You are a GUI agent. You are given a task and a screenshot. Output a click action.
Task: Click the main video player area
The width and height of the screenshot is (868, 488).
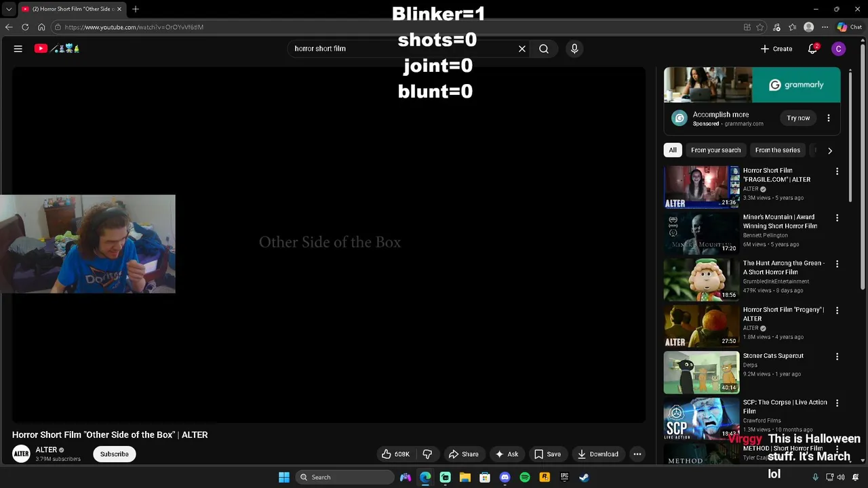pyautogui.click(x=329, y=245)
